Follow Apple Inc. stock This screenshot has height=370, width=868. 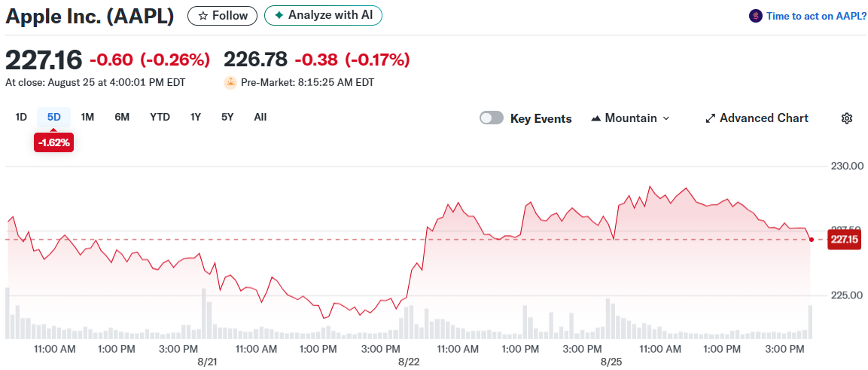pos(223,16)
